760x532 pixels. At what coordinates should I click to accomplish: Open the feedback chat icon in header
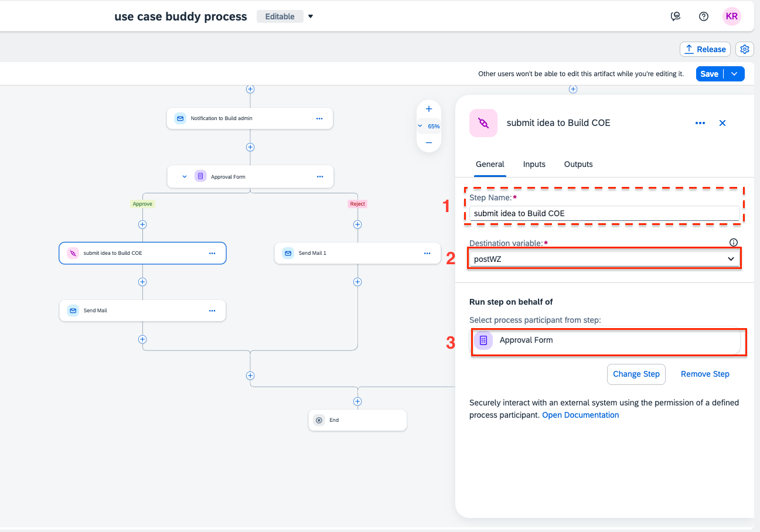click(676, 16)
